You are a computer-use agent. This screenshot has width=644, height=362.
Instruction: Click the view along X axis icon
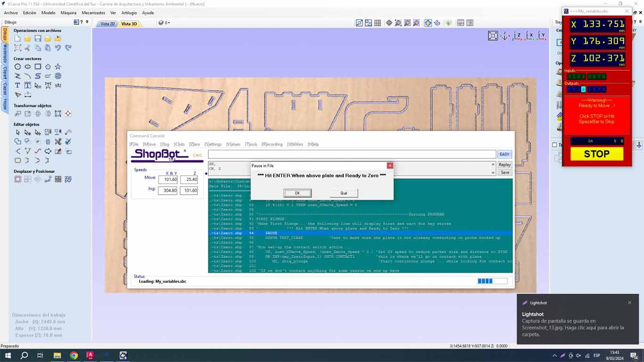coord(530,36)
